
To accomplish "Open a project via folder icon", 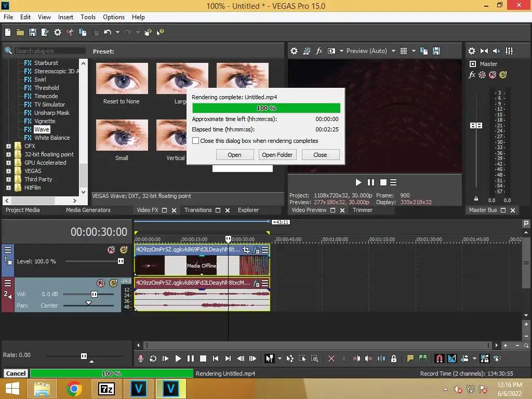I will pyautogui.click(x=20, y=32).
